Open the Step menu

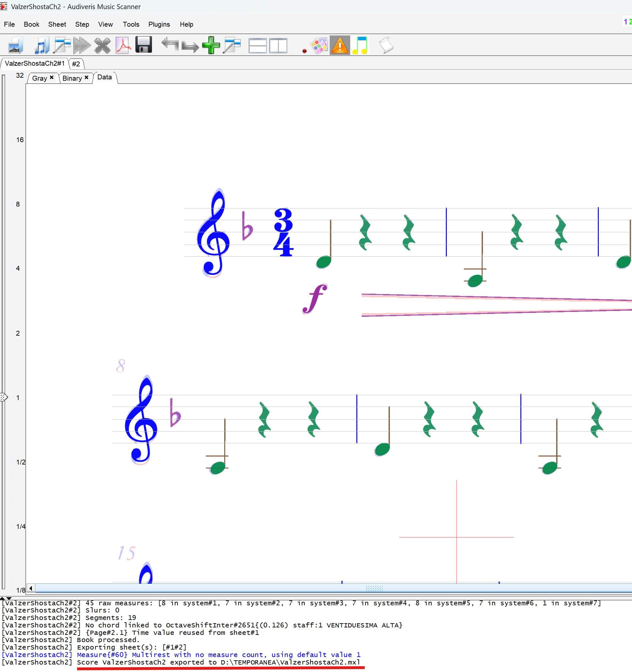(82, 24)
